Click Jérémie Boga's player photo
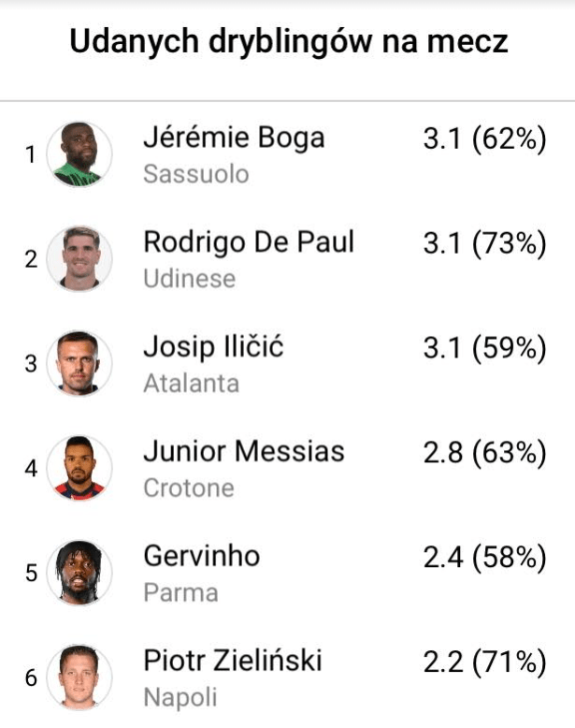The image size is (575, 728). click(x=79, y=153)
